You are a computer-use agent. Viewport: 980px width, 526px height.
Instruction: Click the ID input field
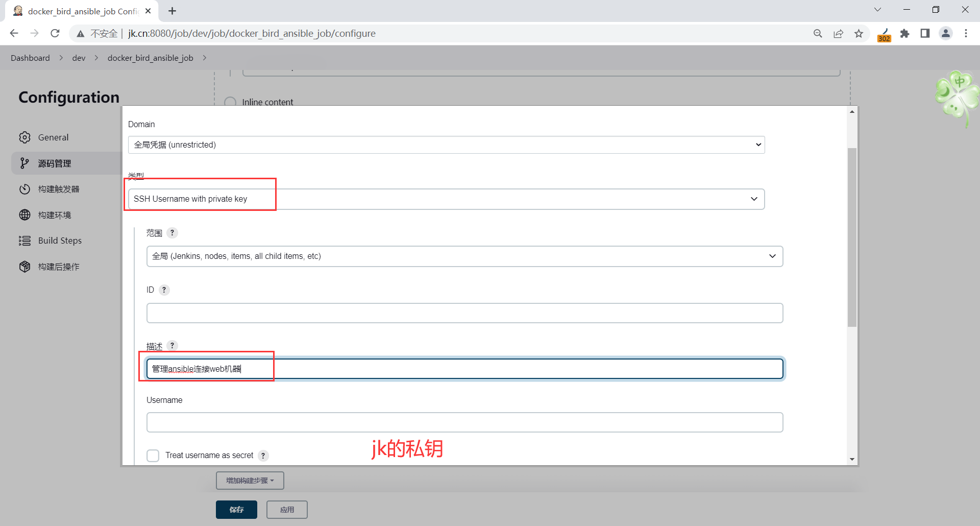[464, 313]
